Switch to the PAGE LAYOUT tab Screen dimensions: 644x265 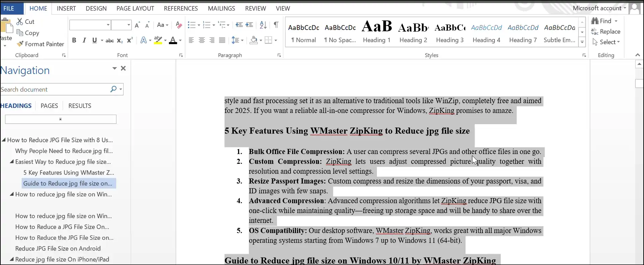click(135, 8)
